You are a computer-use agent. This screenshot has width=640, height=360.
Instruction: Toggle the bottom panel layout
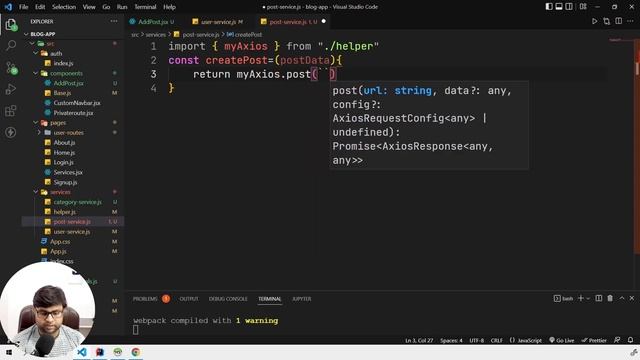click(559, 7)
